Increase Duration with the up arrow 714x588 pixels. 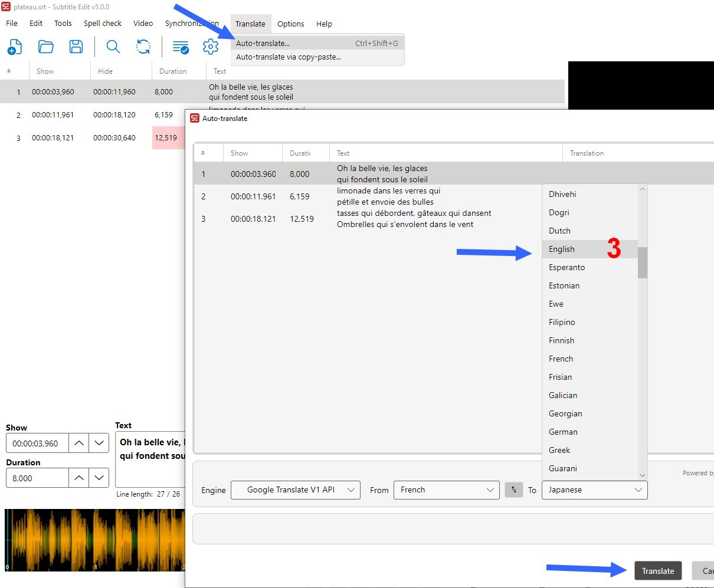[x=78, y=478]
